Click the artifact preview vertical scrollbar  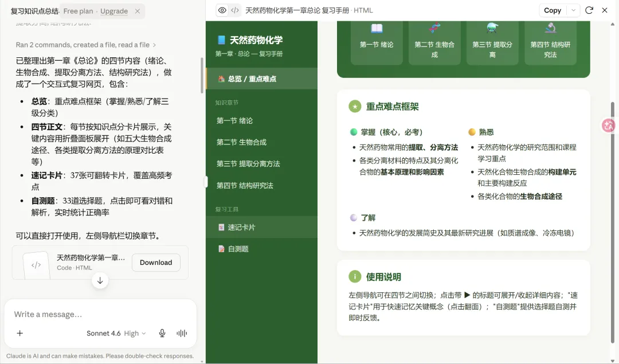tap(613, 221)
